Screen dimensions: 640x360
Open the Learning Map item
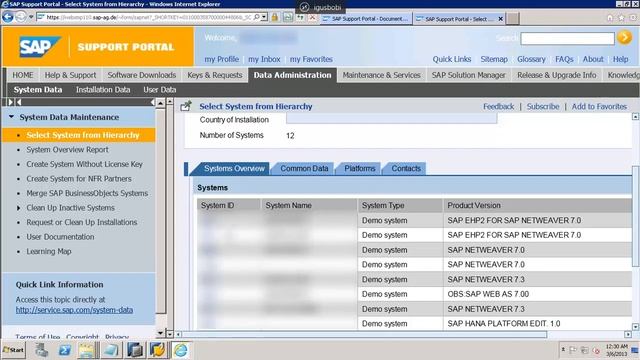point(49,251)
